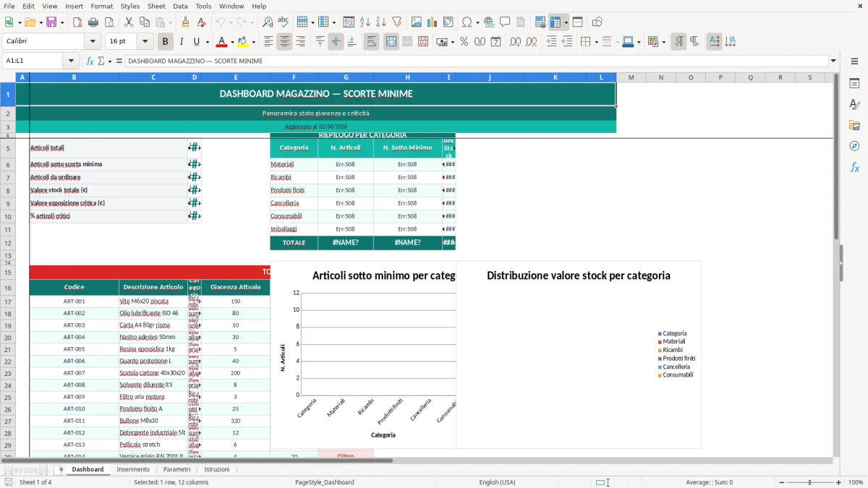
Task: Toggle Merge and Center Cells
Action: [391, 42]
